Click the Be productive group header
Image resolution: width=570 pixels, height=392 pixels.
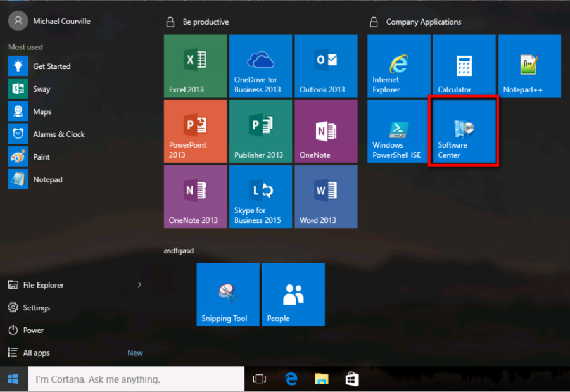pos(206,22)
